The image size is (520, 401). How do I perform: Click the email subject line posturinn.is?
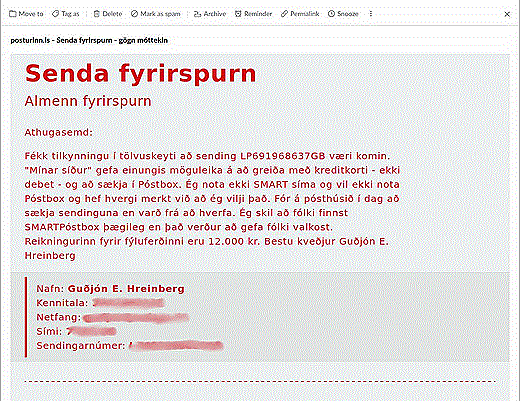click(x=89, y=40)
